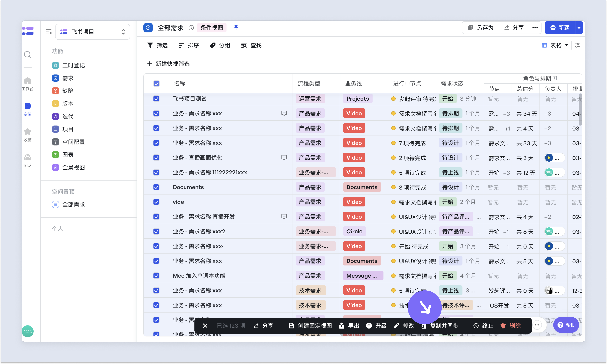The height and width of the screenshot is (364, 607).
Task: Open 查找 find in the toolbar
Action: click(251, 45)
